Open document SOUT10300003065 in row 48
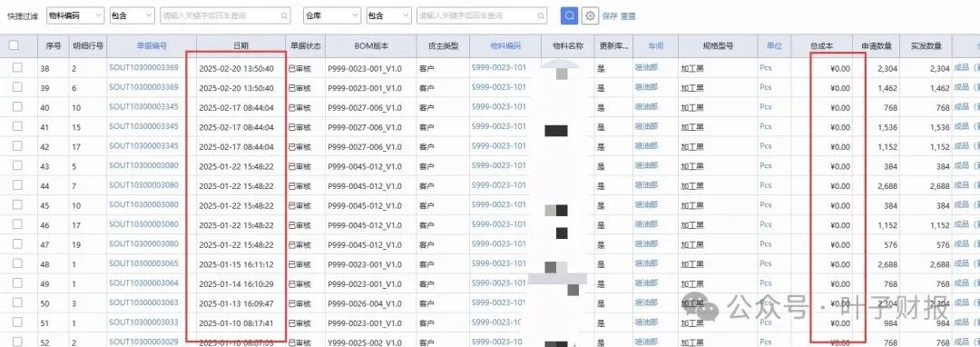 click(x=143, y=263)
